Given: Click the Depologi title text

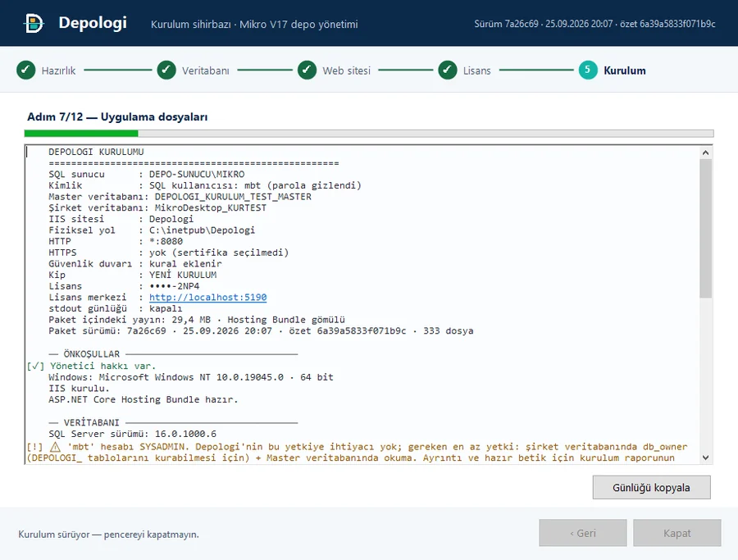Looking at the screenshot, I should click(x=93, y=23).
